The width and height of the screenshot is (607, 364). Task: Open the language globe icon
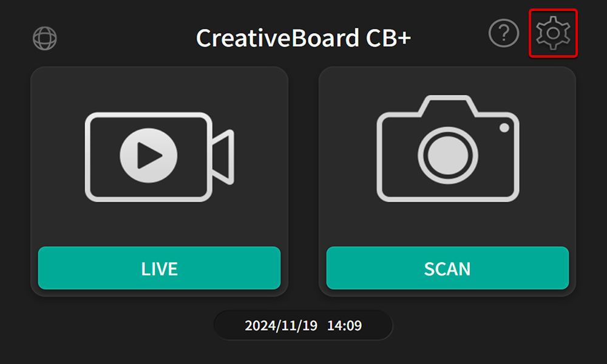pos(44,38)
